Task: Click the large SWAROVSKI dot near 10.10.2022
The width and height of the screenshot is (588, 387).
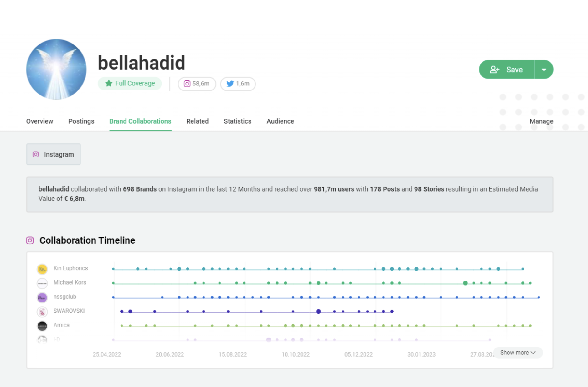Action: (x=318, y=312)
